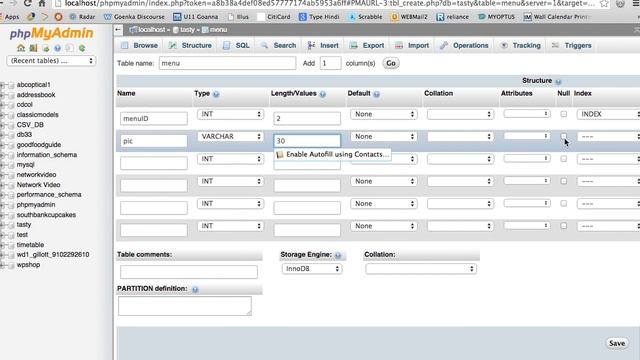640x360 pixels.
Task: Click the log out icon in sidebar
Action: 33,48
